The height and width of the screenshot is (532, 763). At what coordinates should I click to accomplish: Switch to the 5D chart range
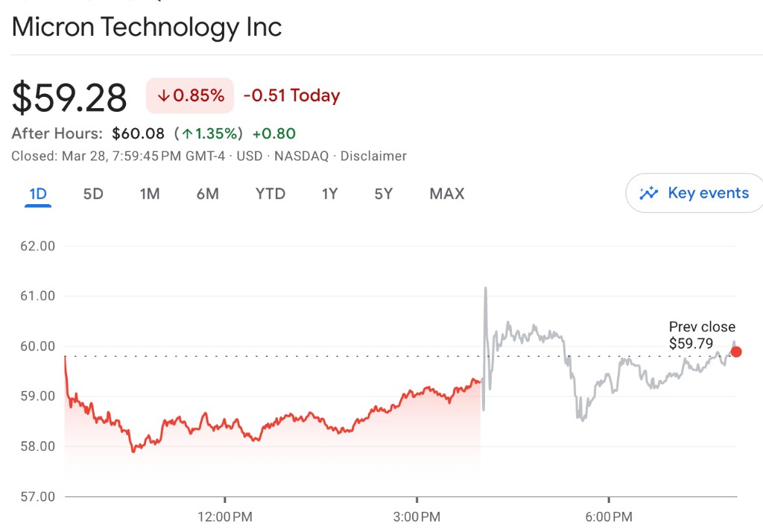(x=93, y=194)
